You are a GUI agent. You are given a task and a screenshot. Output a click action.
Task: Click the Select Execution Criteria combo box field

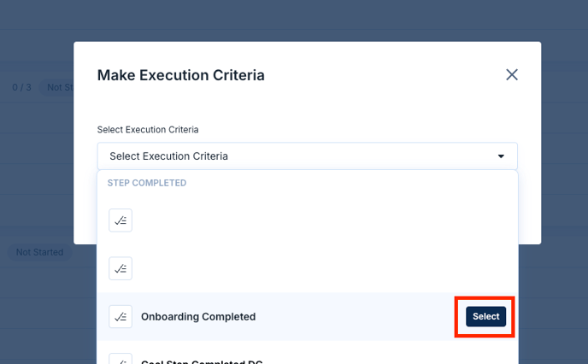tap(307, 156)
